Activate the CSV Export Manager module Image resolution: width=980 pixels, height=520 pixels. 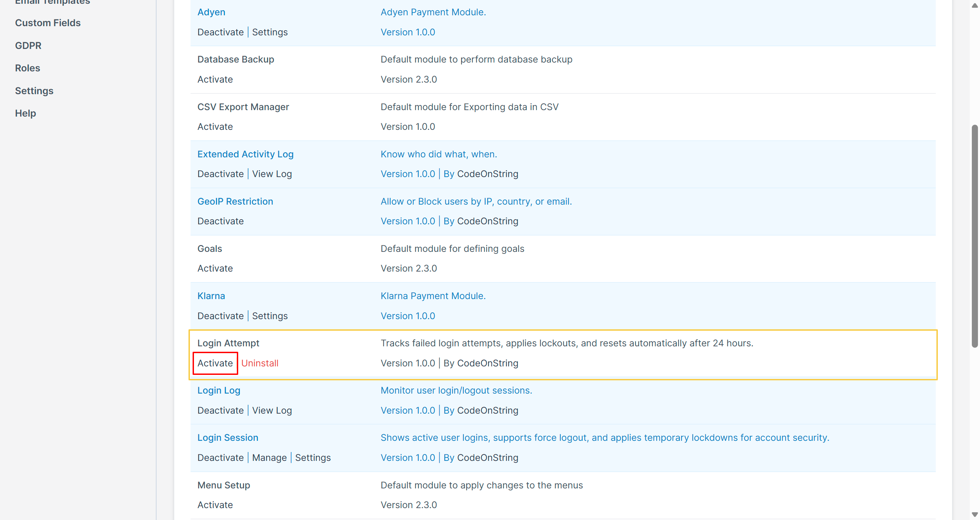click(x=215, y=126)
